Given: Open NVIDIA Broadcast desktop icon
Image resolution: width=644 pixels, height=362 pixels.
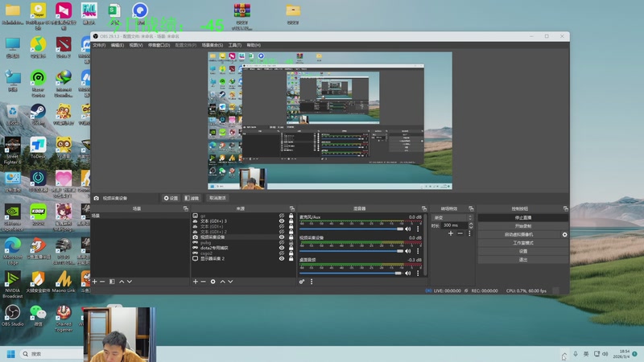Looking at the screenshot, I should (12, 284).
